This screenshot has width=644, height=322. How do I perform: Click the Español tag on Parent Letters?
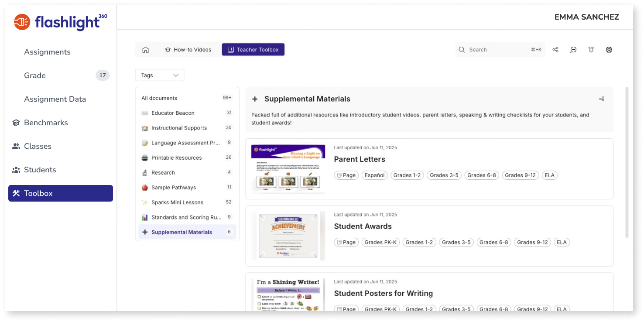[375, 175]
